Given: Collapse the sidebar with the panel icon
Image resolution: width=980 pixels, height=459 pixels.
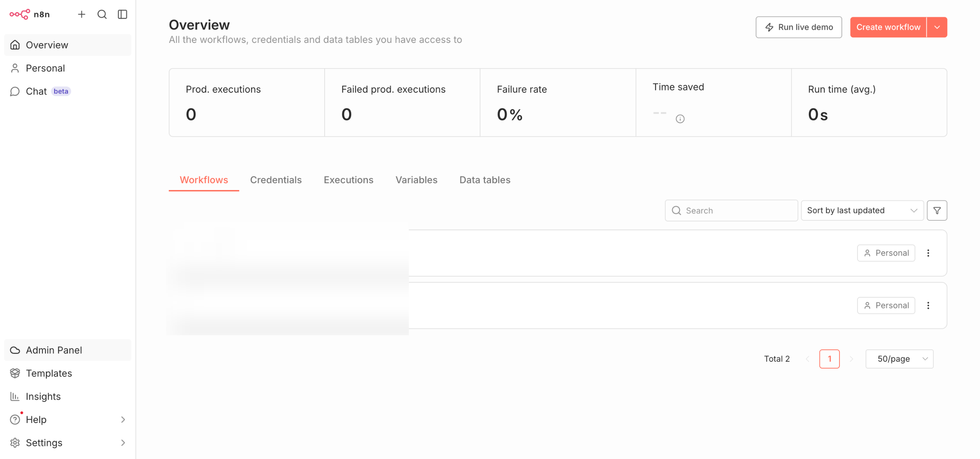Looking at the screenshot, I should (122, 15).
